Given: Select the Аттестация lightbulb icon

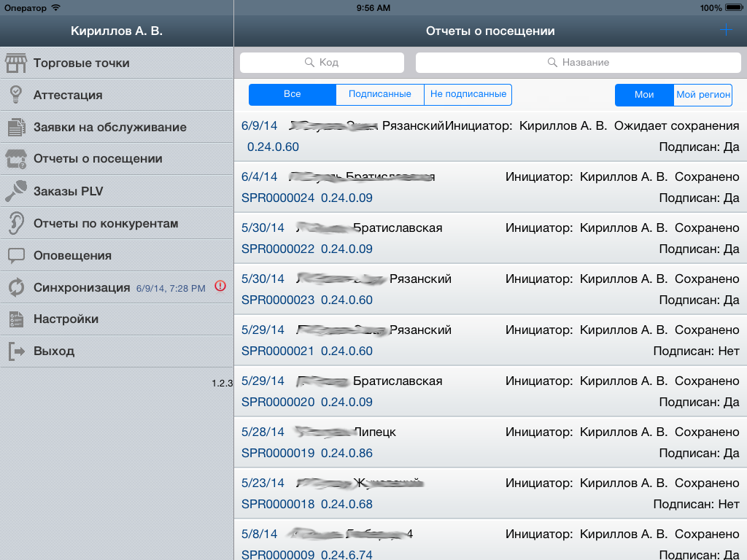Looking at the screenshot, I should click(16, 95).
